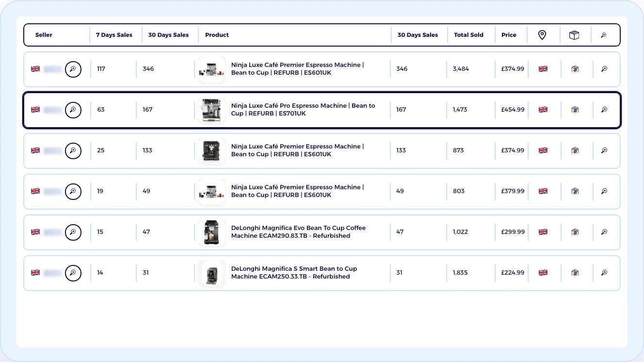Click the 7-day sales value 63
Viewport: 644px width, 362px height.
(101, 110)
